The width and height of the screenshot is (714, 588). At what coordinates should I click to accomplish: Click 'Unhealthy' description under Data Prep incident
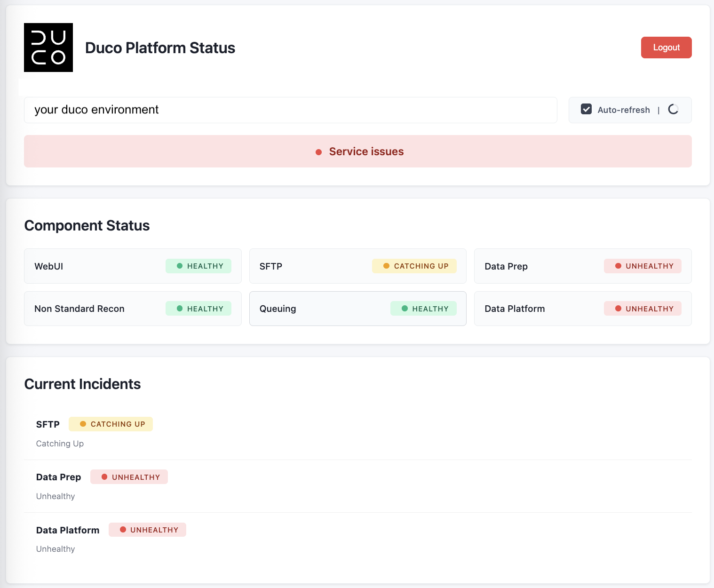pos(56,496)
